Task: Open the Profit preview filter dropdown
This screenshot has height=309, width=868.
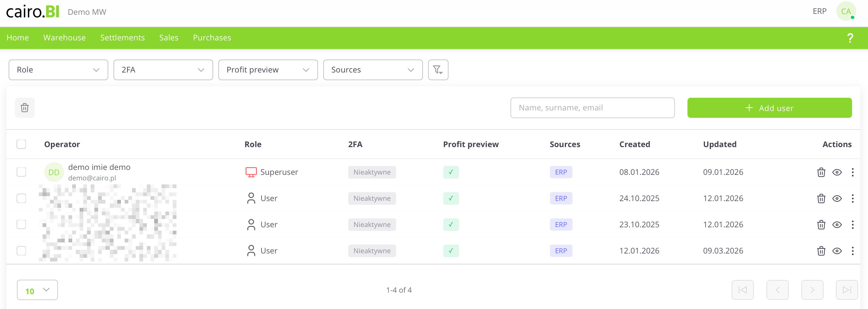Action: pyautogui.click(x=268, y=70)
